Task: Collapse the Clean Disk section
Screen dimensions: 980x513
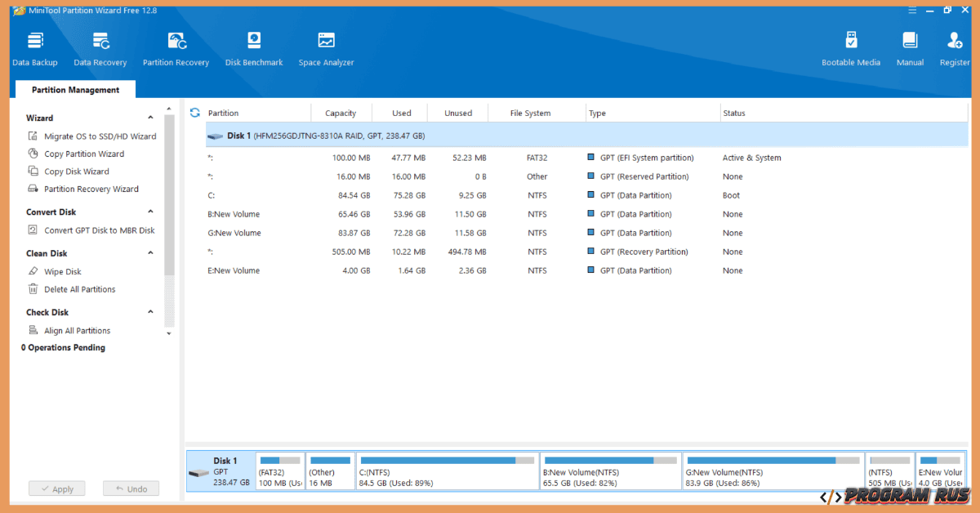Action: click(x=149, y=253)
